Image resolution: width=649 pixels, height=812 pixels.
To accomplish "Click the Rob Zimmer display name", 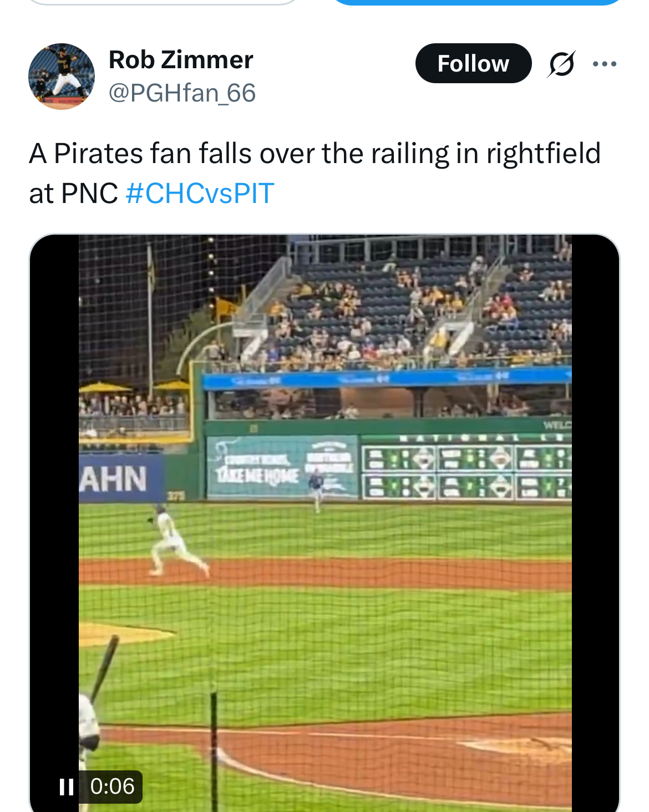I will [181, 60].
